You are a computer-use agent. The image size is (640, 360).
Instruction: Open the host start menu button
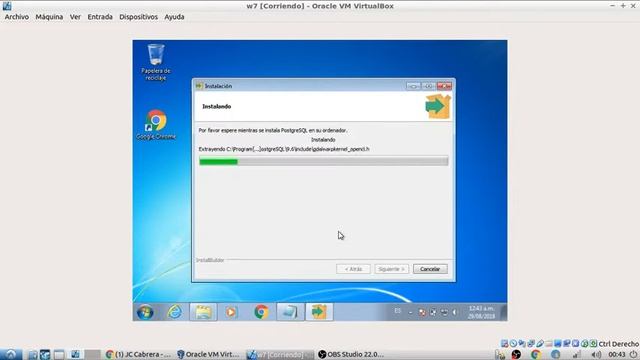pyautogui.click(x=11, y=354)
